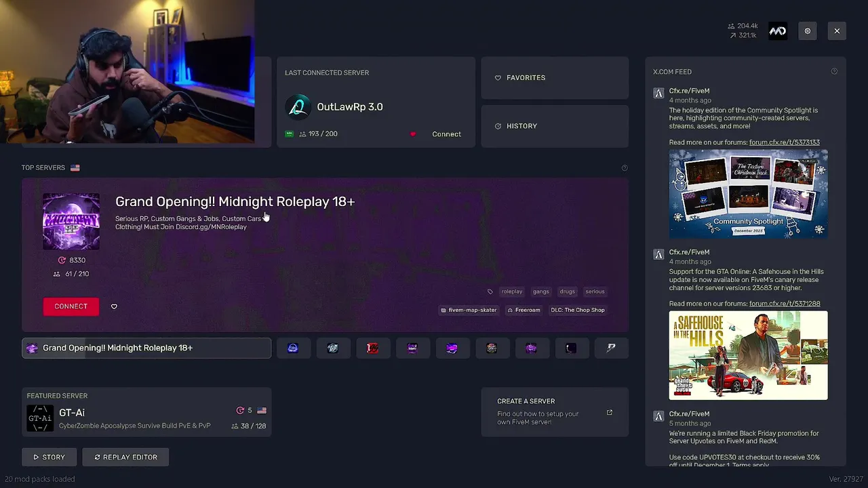Screen dimensions: 868x488
Task: Select the Grand Opening Midnight Roleplay carousel tab
Action: click(x=146, y=348)
